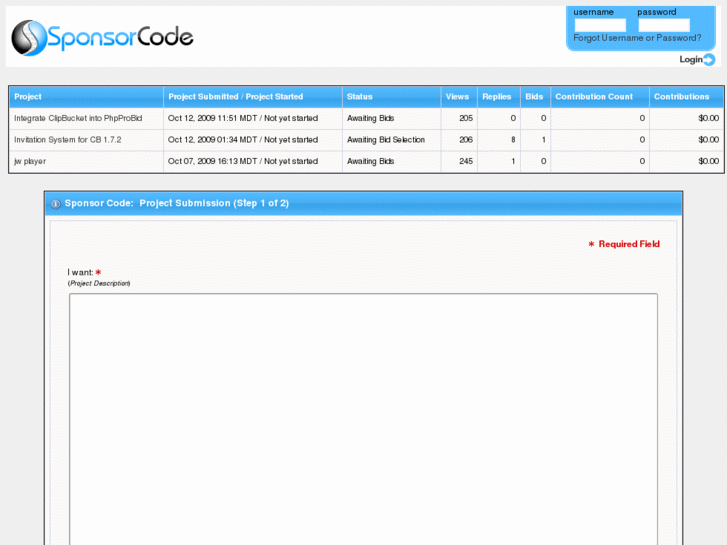Image resolution: width=727 pixels, height=545 pixels.
Task: Click the 8 replies value for Invitation System
Action: [513, 140]
